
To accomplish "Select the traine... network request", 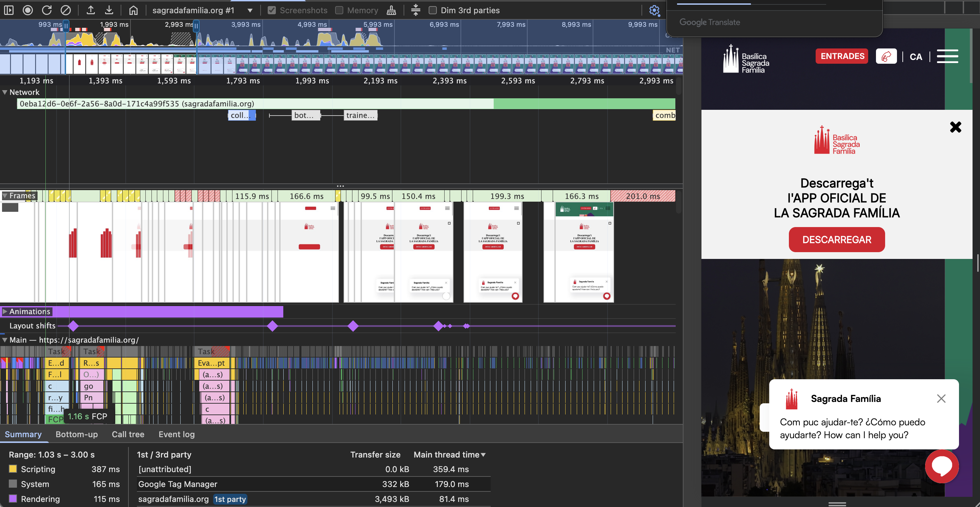I will [x=360, y=115].
